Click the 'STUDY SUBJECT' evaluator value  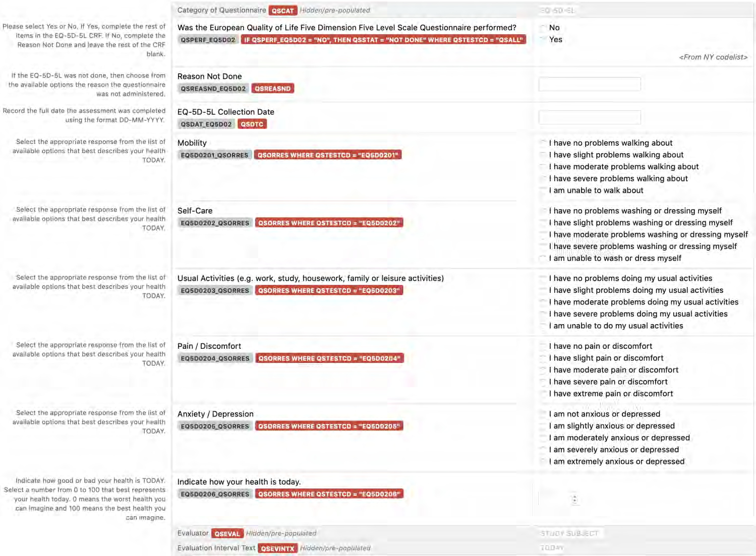point(570,533)
